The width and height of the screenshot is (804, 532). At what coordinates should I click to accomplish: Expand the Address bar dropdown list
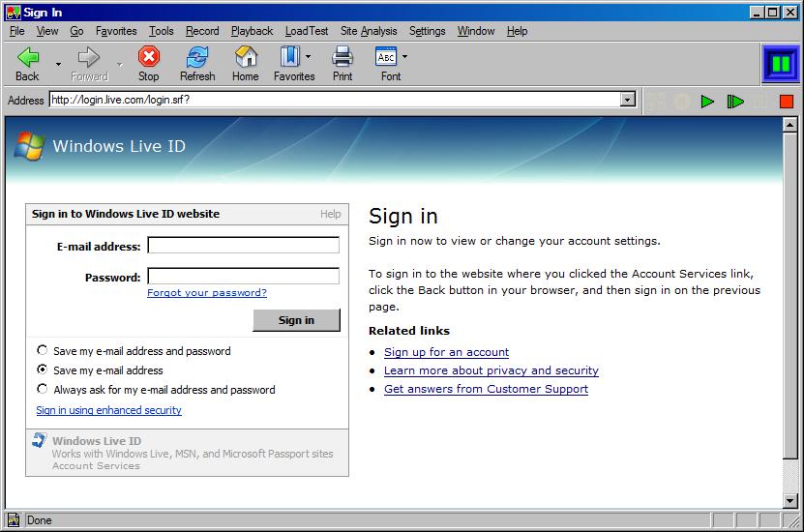[628, 100]
